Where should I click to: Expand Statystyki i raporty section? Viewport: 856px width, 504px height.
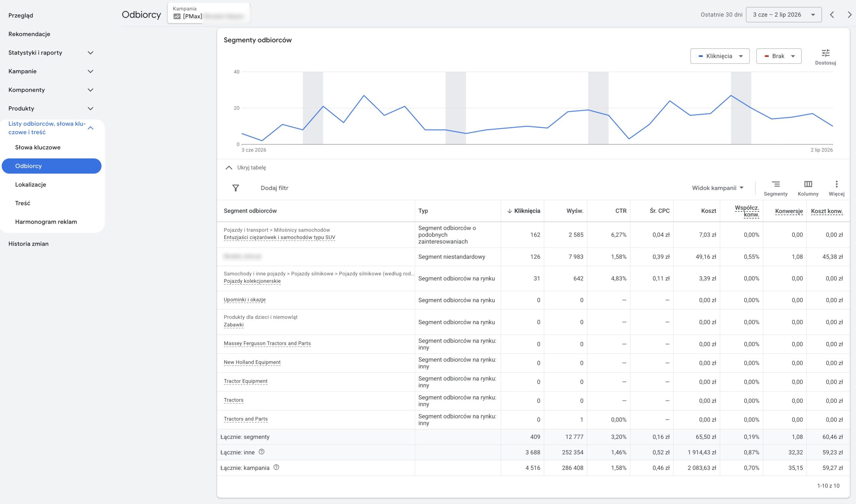[x=51, y=53]
